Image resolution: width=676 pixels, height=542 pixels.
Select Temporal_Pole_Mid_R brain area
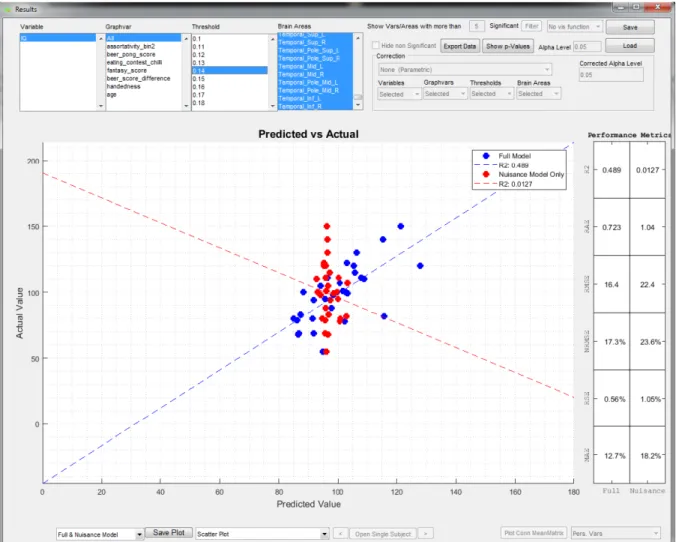(x=316, y=91)
